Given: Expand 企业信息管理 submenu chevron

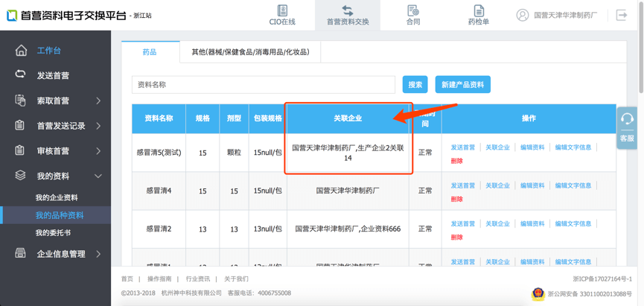Looking at the screenshot, I should tap(98, 254).
